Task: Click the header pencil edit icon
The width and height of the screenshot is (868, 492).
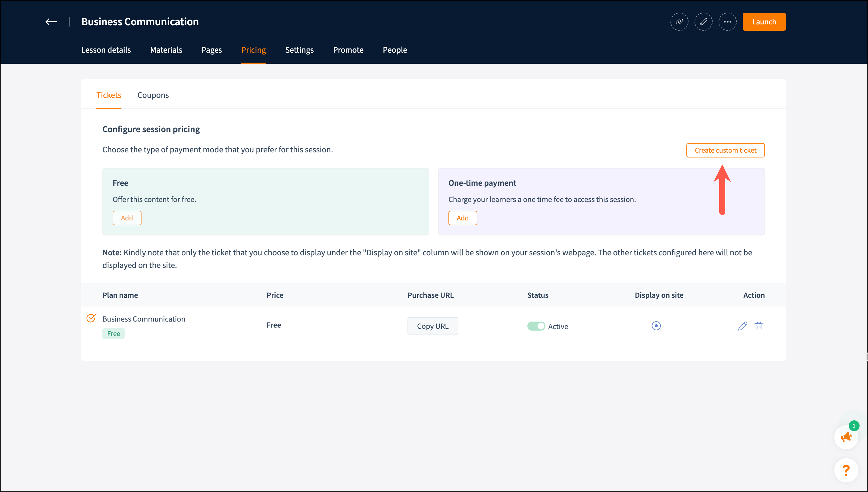Action: click(x=703, y=22)
